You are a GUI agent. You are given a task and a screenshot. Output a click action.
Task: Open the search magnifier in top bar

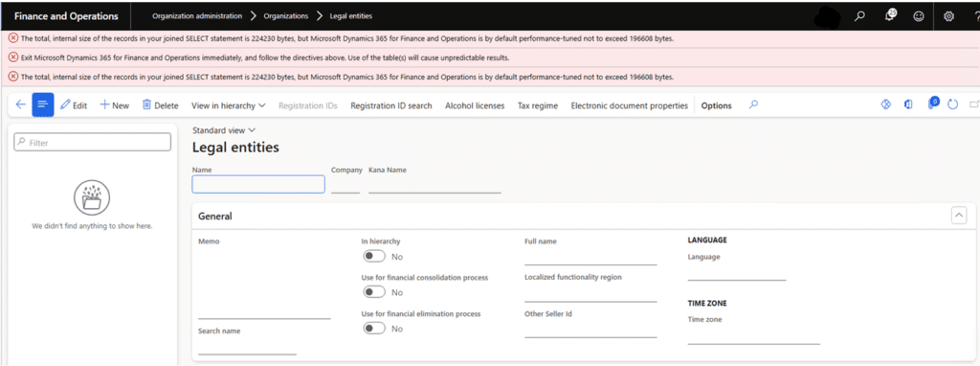tap(860, 16)
